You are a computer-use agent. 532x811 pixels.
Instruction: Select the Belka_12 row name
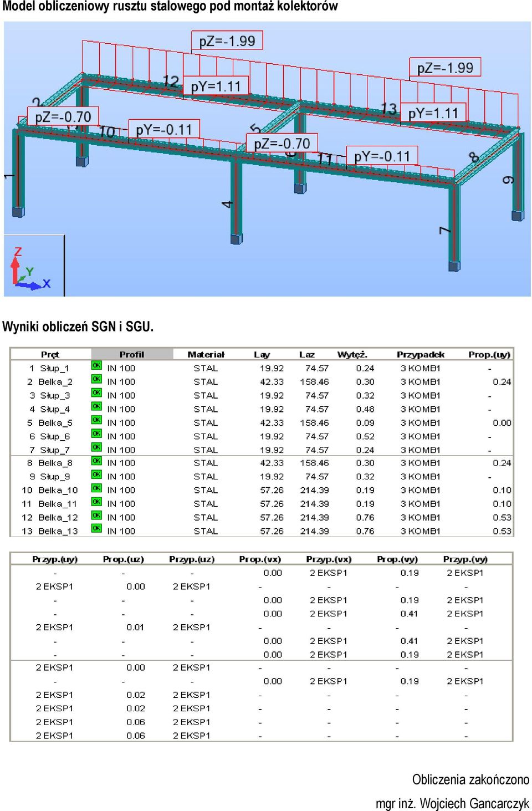pyautogui.click(x=58, y=517)
